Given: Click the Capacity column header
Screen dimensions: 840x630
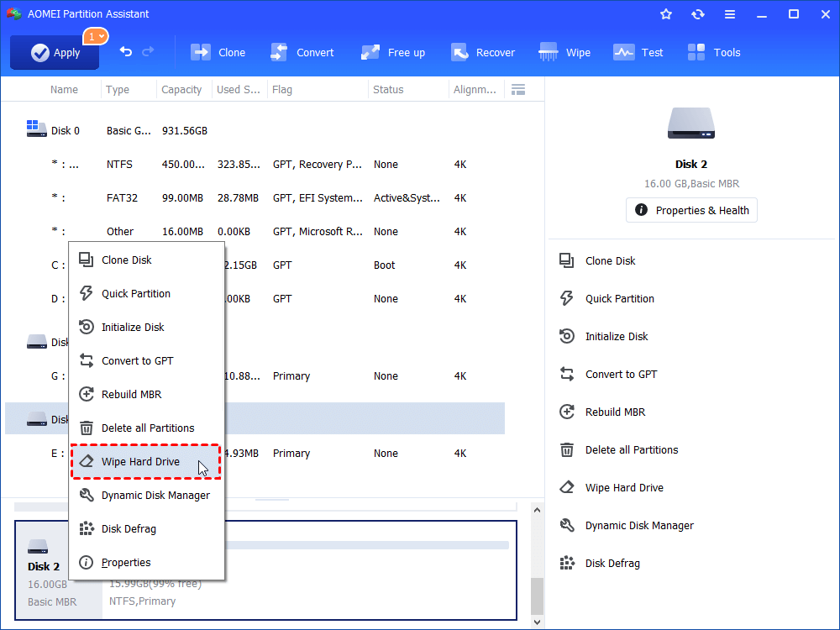Looking at the screenshot, I should [181, 90].
